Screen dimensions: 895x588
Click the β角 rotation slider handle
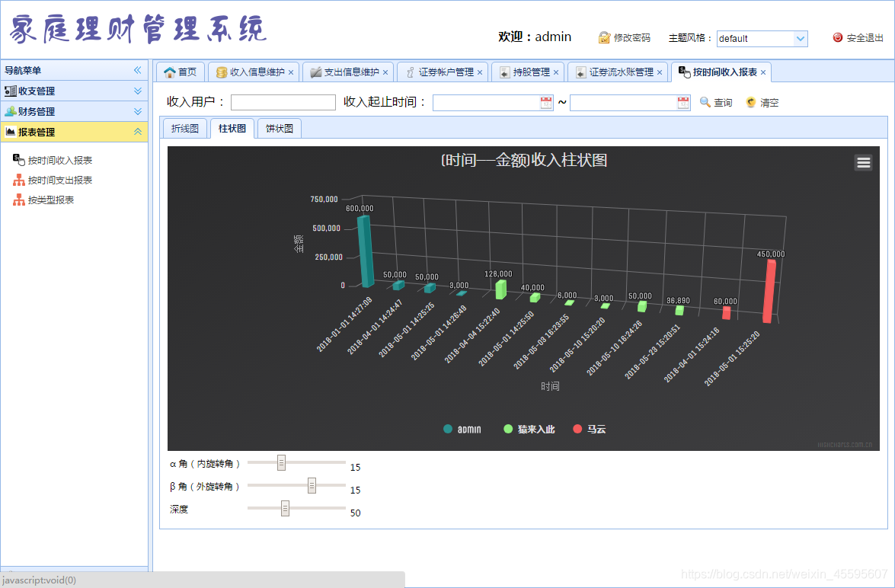click(312, 485)
